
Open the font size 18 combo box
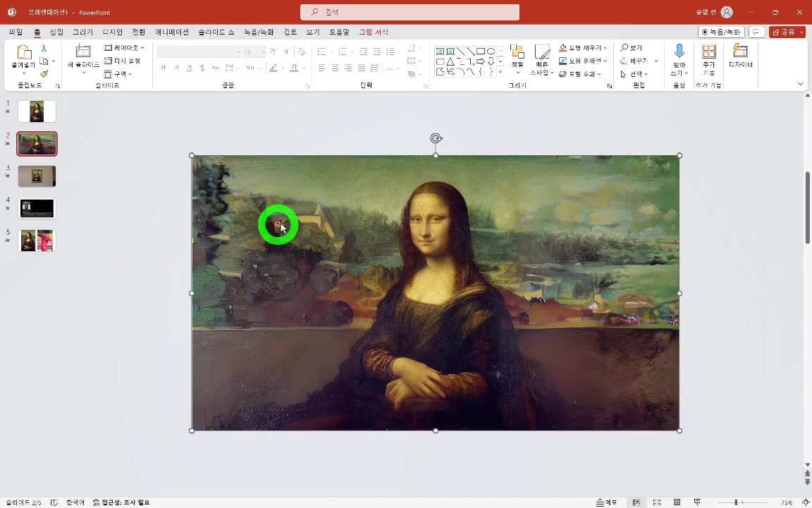pyautogui.click(x=254, y=52)
